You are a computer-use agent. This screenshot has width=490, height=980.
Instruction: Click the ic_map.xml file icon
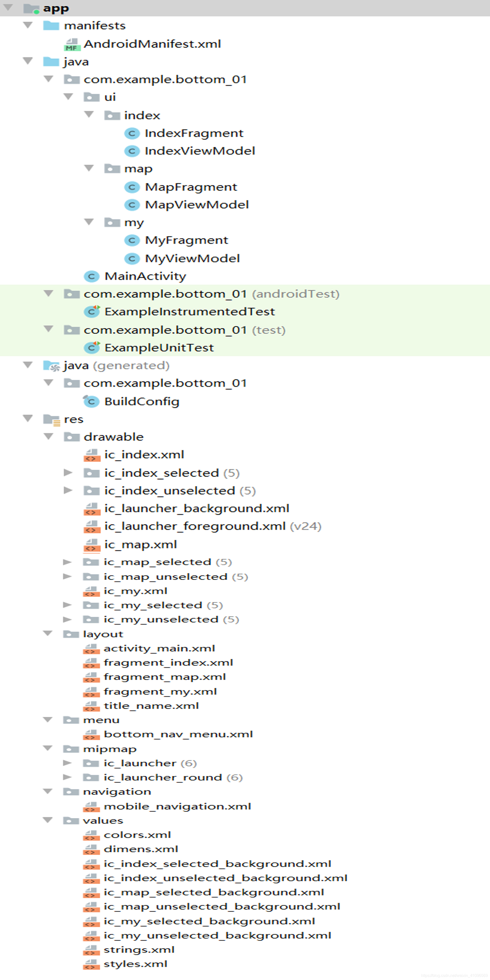(92, 545)
